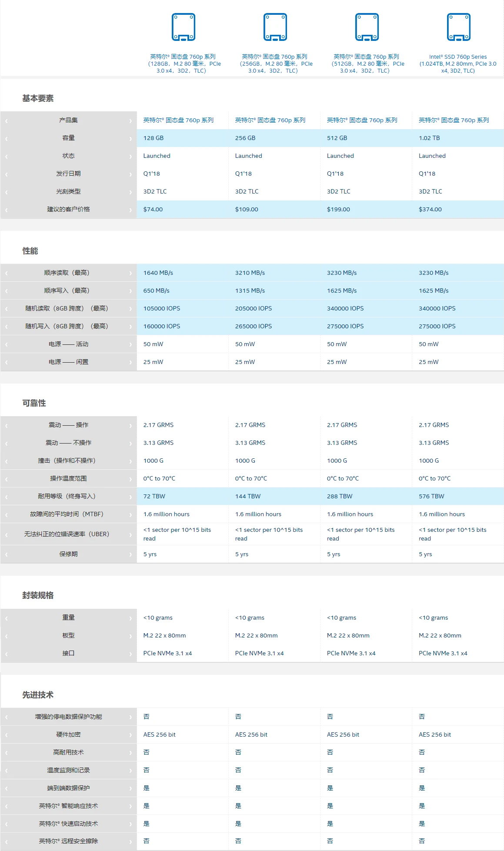Open the Intel SSD 760p Series 1.024TB title link
Viewport: 504px width, 851px height.
pyautogui.click(x=458, y=63)
